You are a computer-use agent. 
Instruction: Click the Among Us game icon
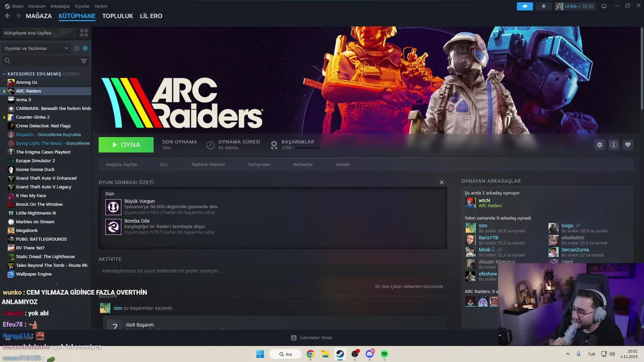click(x=11, y=82)
